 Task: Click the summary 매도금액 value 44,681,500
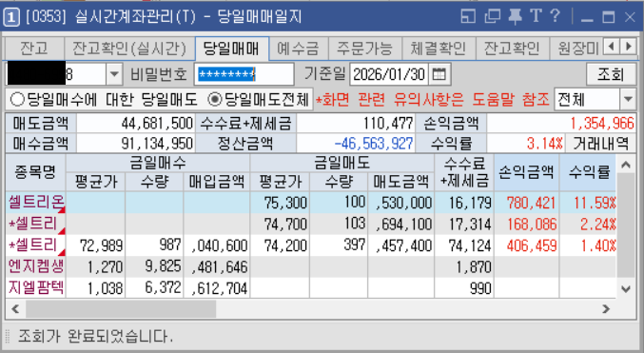[157, 123]
